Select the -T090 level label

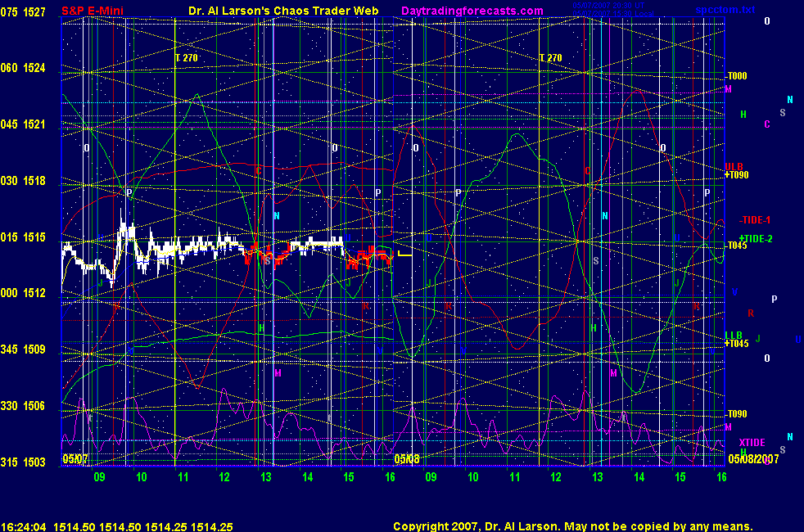pyautogui.click(x=736, y=414)
